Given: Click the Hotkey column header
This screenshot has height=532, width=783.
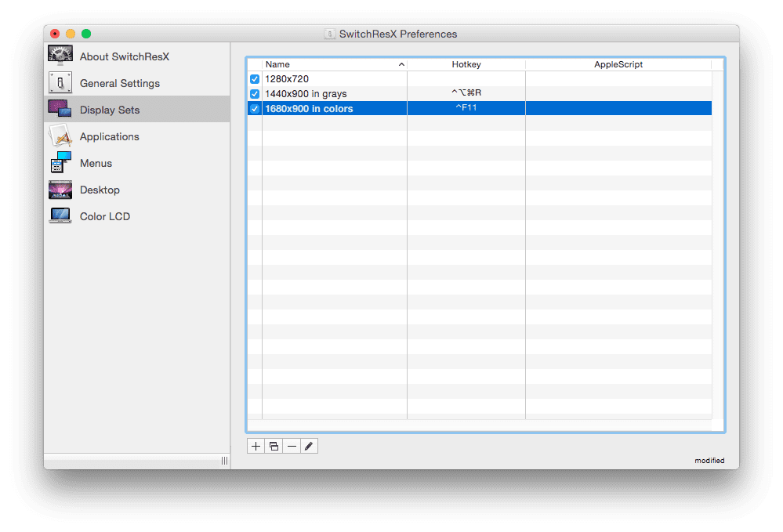Looking at the screenshot, I should (466, 64).
